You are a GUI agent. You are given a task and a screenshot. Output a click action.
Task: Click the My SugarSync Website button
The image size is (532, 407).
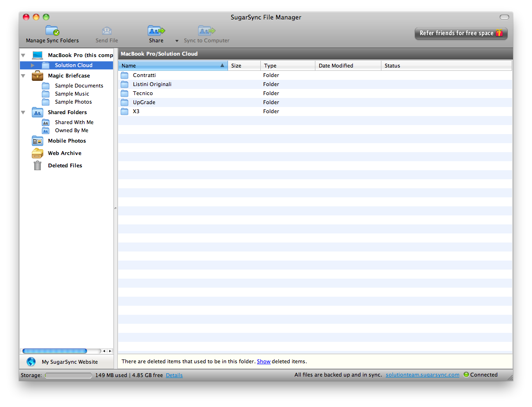67,362
